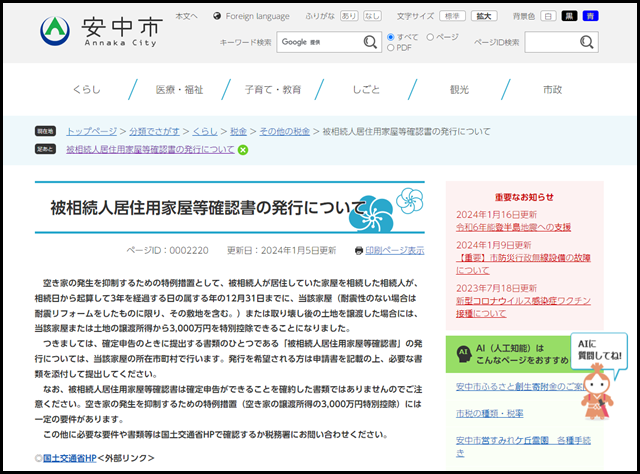Set text size to 標準
The image size is (640, 474).
(x=452, y=16)
